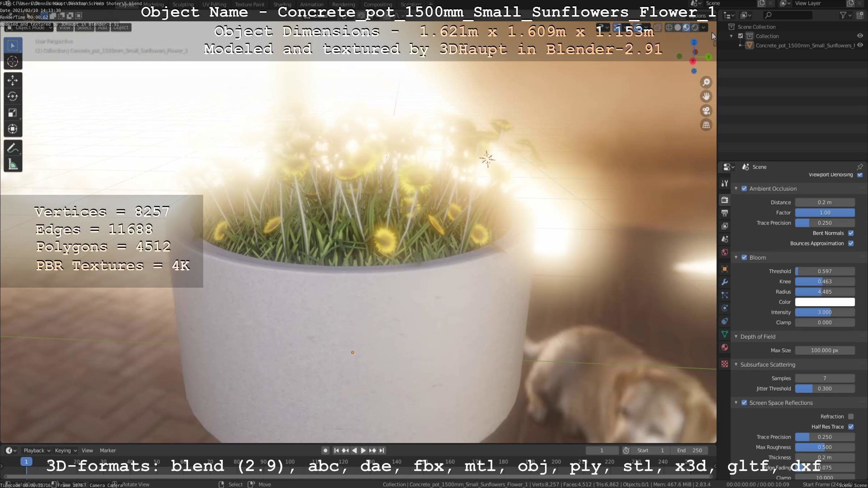The width and height of the screenshot is (868, 488).
Task: Open the Object properties tab
Action: (725, 269)
